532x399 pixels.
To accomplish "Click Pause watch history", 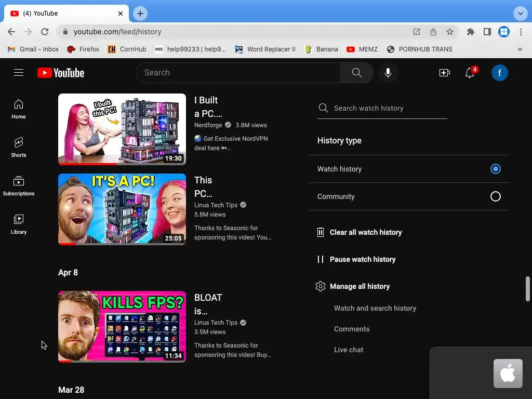I will click(356, 259).
